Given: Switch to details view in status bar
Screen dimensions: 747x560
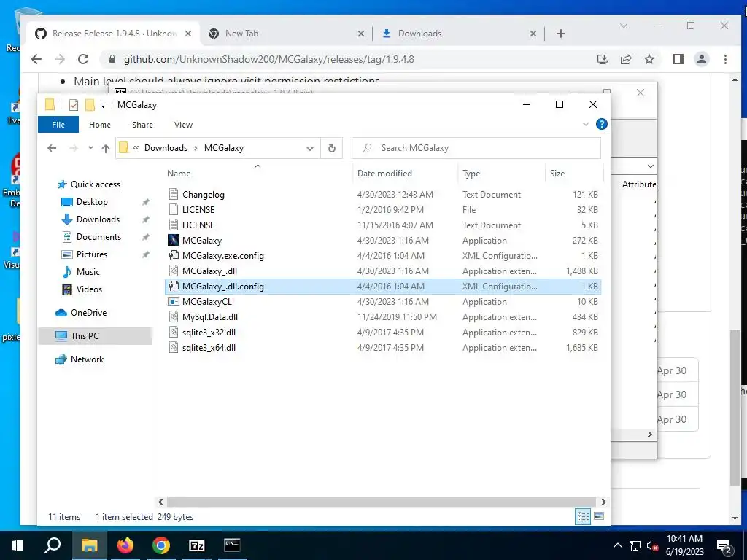Looking at the screenshot, I should 583,517.
